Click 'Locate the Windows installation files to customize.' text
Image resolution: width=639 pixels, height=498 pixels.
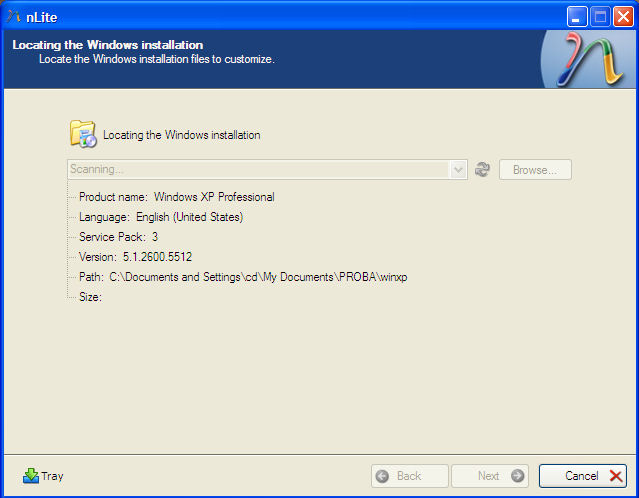point(157,59)
